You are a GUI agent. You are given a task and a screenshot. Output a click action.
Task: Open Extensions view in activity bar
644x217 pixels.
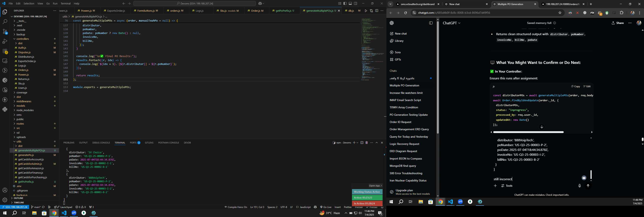tap(5, 51)
